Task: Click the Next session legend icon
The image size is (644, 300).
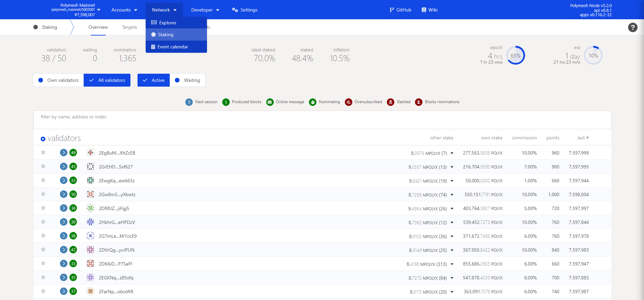Action: click(x=189, y=102)
